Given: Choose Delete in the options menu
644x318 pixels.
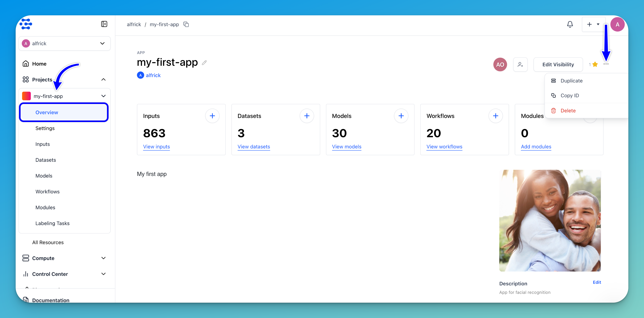Looking at the screenshot, I should [568, 111].
